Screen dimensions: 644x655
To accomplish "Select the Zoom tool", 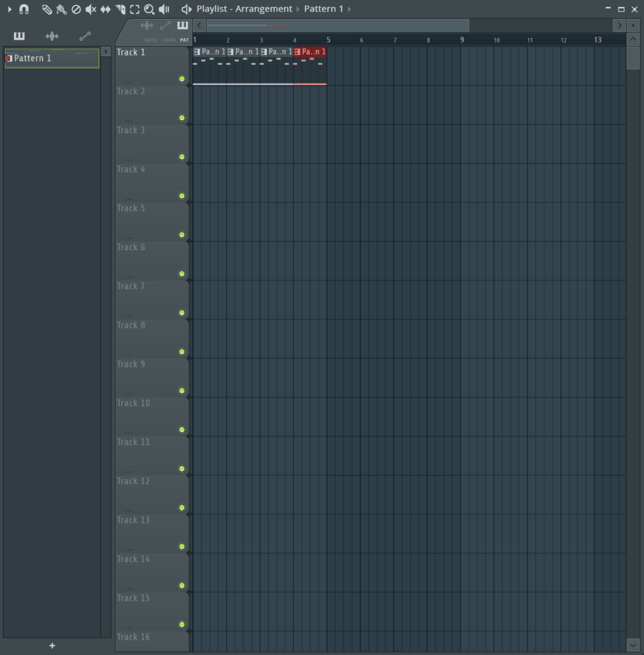I will click(149, 9).
